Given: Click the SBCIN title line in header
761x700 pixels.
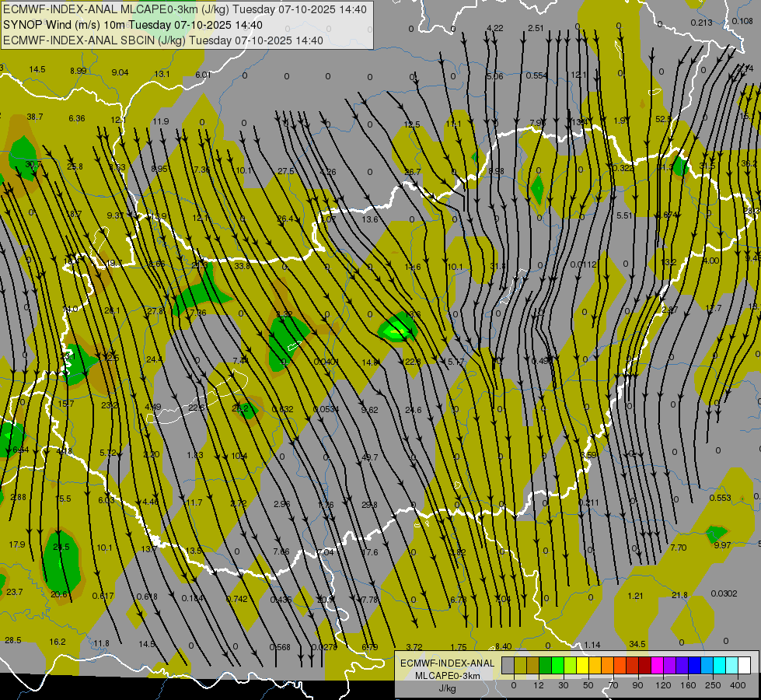Looking at the screenshot, I should [x=163, y=40].
